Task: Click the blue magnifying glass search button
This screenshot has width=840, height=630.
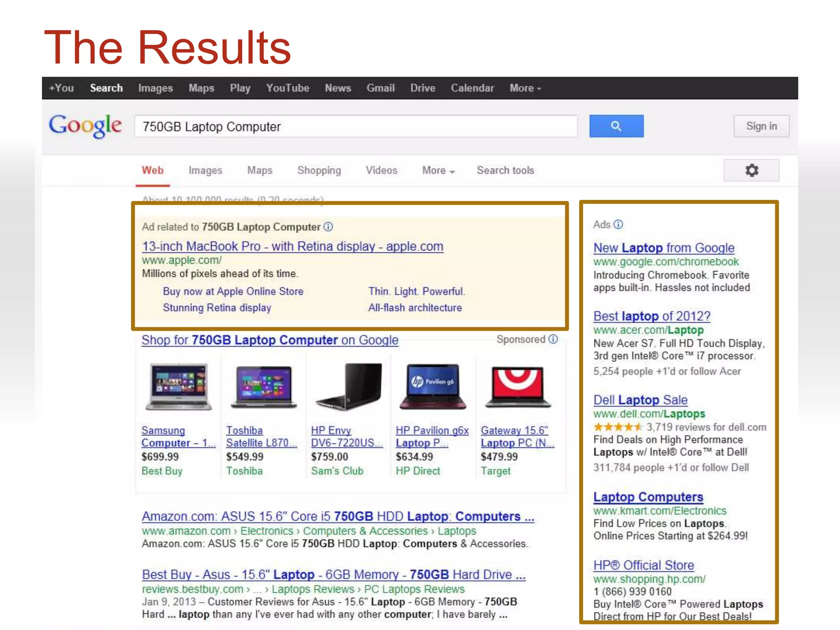Action: (x=616, y=126)
